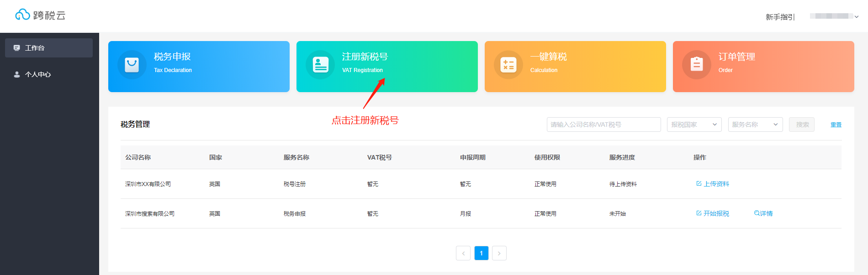Click the blurred username in the header

tap(831, 16)
